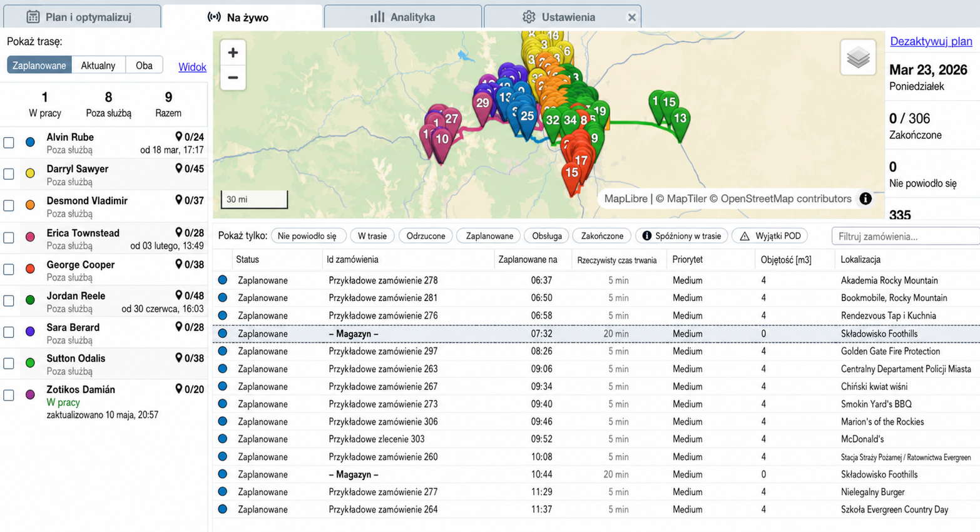This screenshot has height=532, width=980.
Task: Open the Analityka tab
Action: click(402, 17)
